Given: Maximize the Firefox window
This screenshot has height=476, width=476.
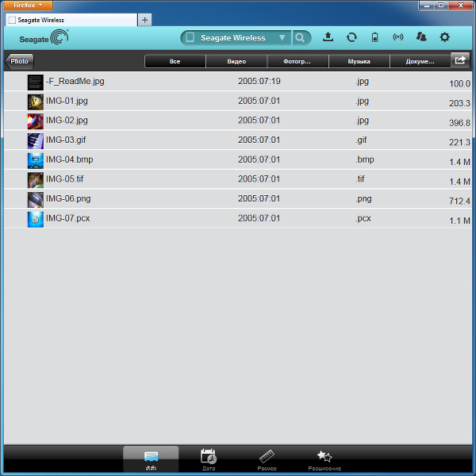Looking at the screenshot, I should tap(441, 6).
